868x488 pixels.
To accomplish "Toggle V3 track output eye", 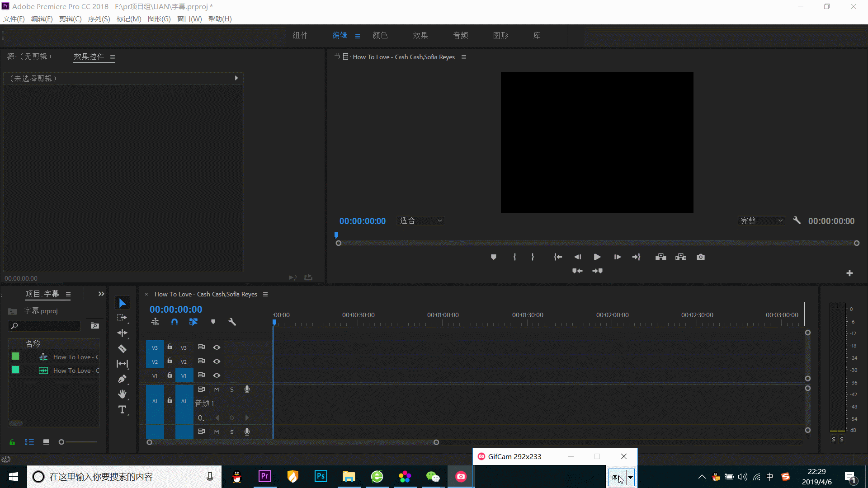I will 217,347.
